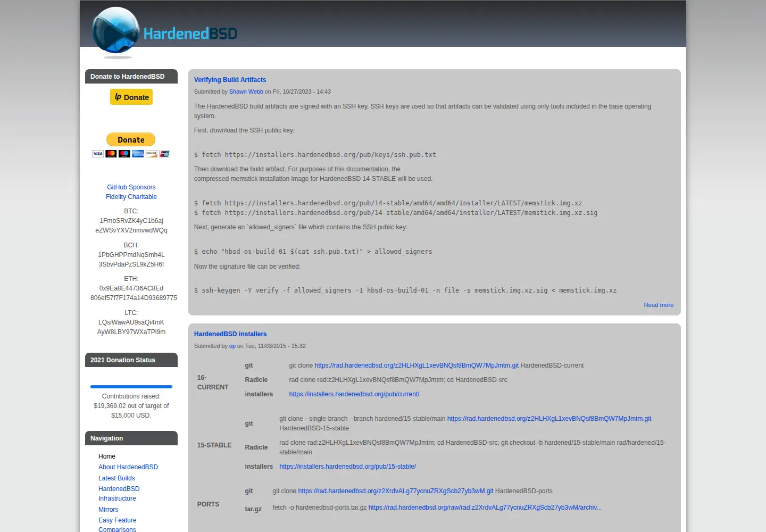Click the BTC address text 1FmbSRvZK4yC1b6aj
Screen dimensions: 766x532
[131, 221]
